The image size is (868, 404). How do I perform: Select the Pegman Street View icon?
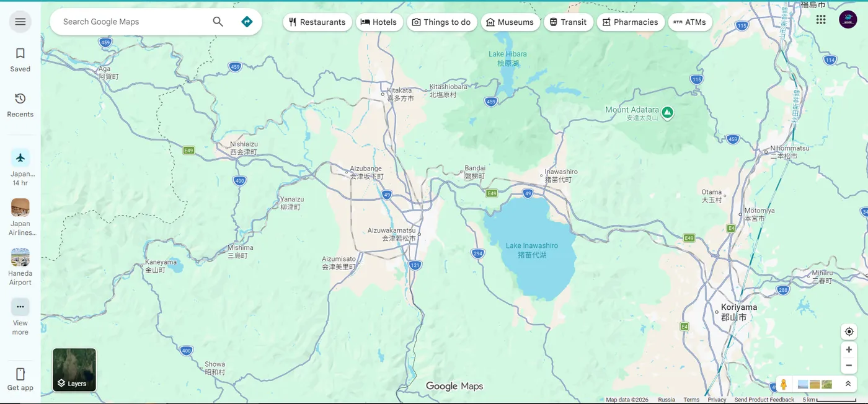click(784, 384)
